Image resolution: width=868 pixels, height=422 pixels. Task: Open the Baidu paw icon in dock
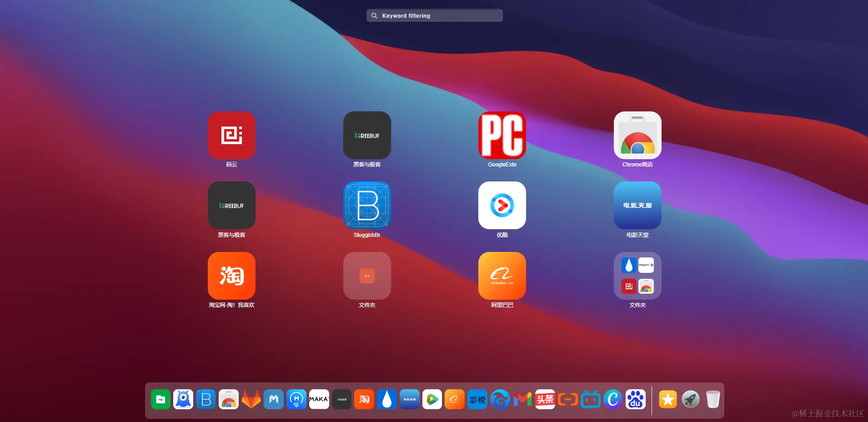tap(636, 399)
